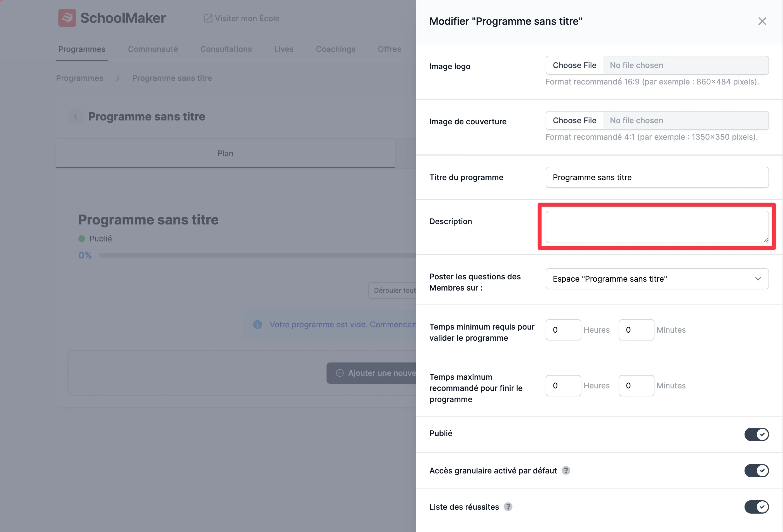This screenshot has height=532, width=783.
Task: Click 'No file chosen' beside Image logo
Action: [x=636, y=65]
